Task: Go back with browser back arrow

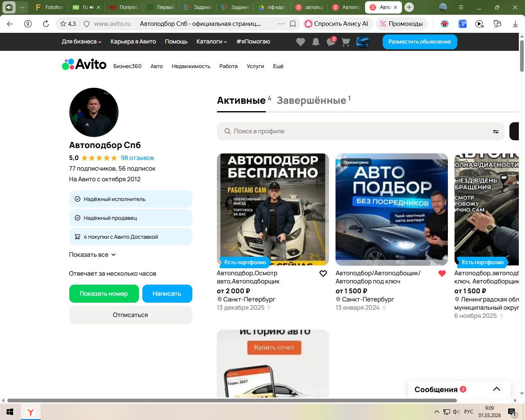Action: point(10,24)
